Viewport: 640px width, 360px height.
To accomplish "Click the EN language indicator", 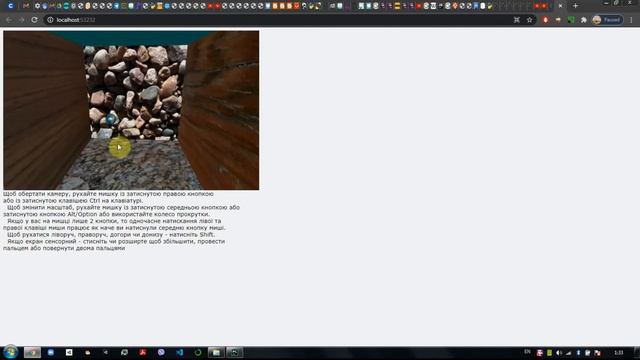I will click(527, 352).
